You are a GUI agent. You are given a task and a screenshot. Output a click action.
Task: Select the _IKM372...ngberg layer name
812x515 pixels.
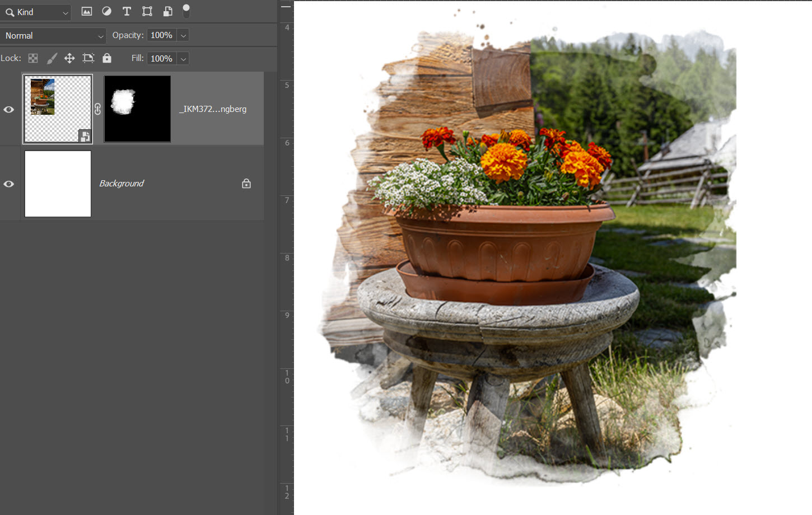coord(213,109)
